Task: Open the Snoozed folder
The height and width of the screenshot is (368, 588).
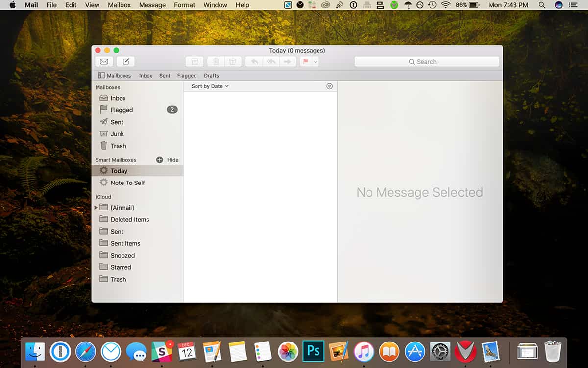Action: pos(137,255)
